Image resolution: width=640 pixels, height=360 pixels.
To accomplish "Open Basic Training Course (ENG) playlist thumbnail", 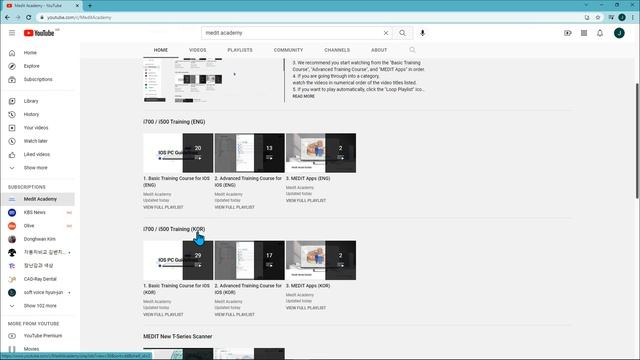I will point(178,153).
